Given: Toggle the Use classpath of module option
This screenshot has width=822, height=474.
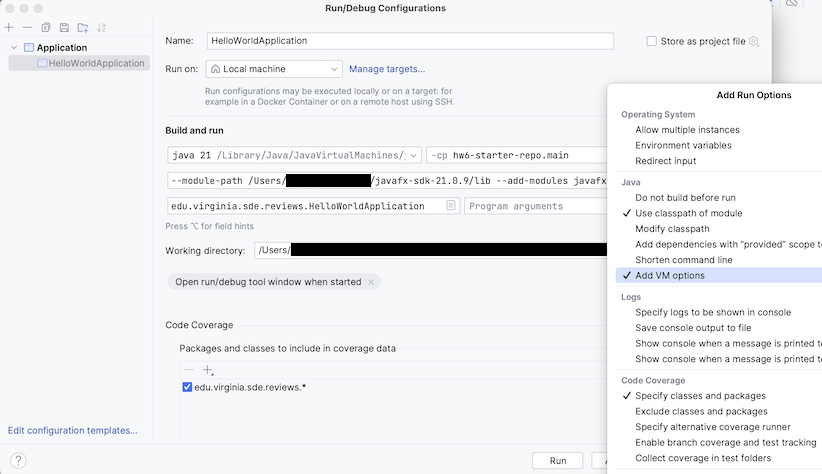Looking at the screenshot, I should 688,213.
